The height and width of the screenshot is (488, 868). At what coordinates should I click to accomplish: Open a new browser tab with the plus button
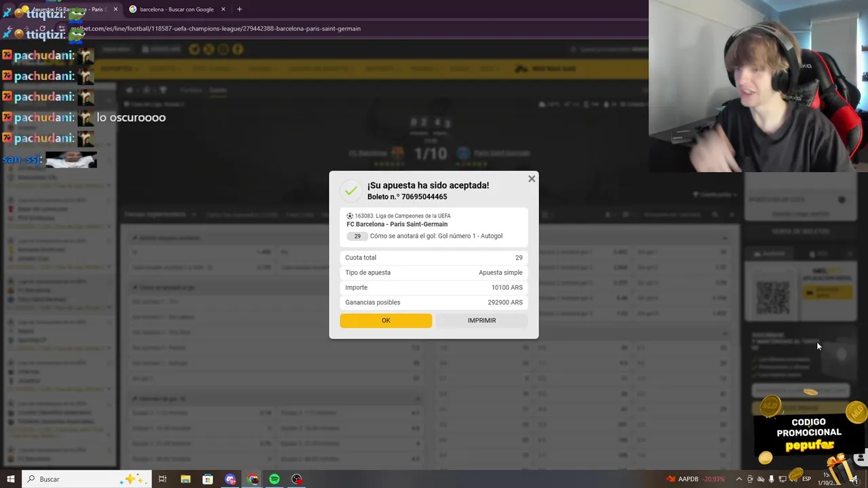coord(239,9)
